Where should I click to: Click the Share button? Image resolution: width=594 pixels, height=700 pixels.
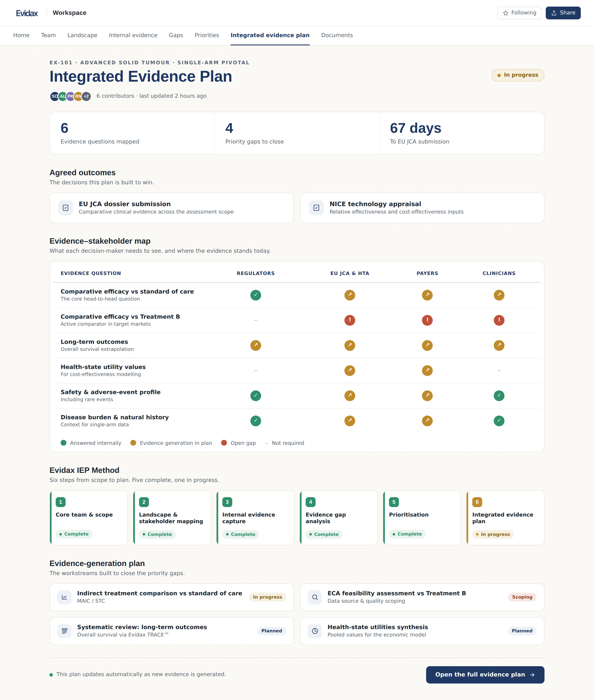pos(563,13)
